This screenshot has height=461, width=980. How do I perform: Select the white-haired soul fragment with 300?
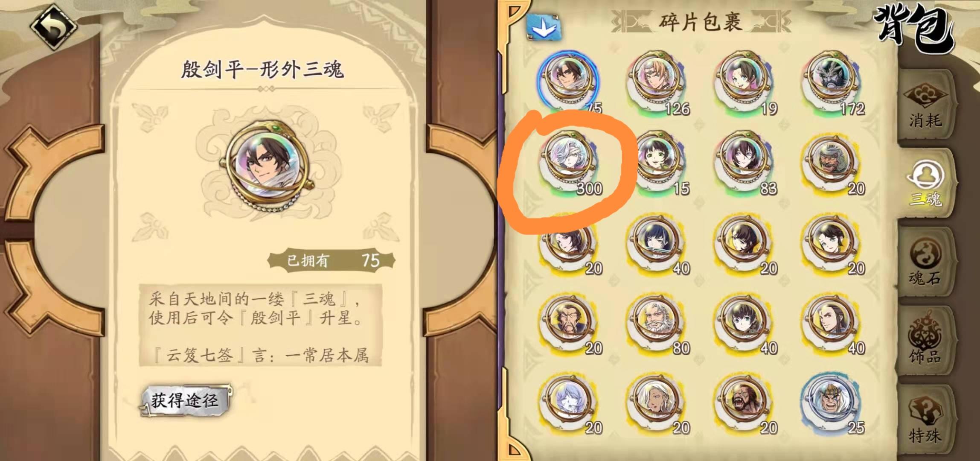tap(569, 163)
